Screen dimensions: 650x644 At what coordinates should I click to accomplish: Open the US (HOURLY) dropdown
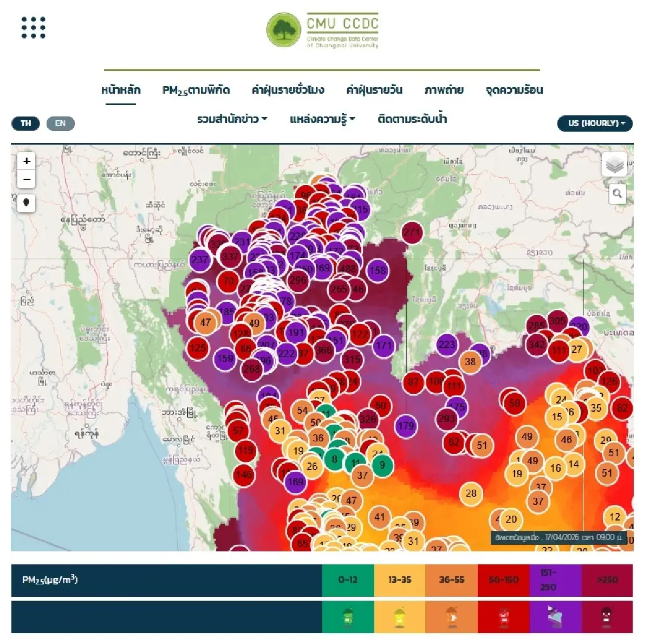(x=595, y=123)
